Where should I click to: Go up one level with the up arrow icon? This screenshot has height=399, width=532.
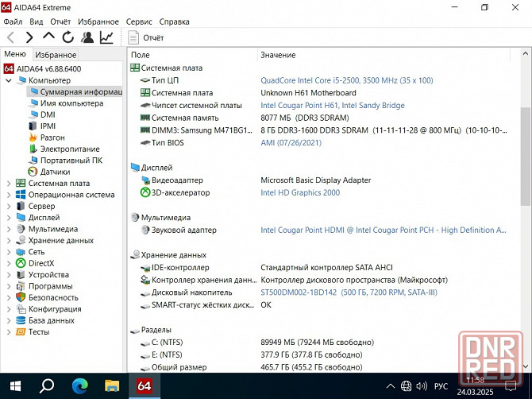point(48,37)
